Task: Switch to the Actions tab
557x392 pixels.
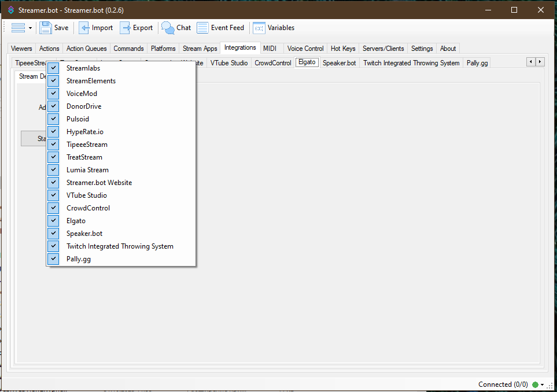Action: point(49,49)
